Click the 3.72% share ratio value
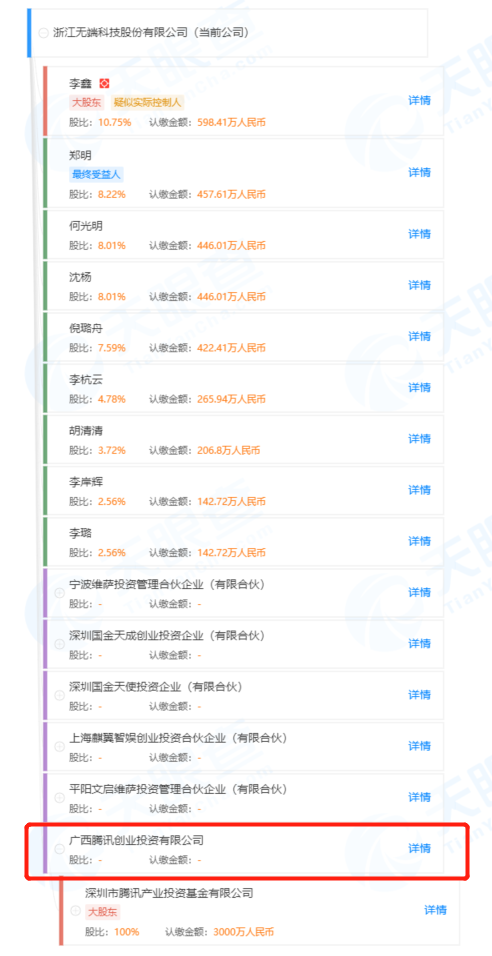The height and width of the screenshot is (956, 492). click(x=112, y=450)
